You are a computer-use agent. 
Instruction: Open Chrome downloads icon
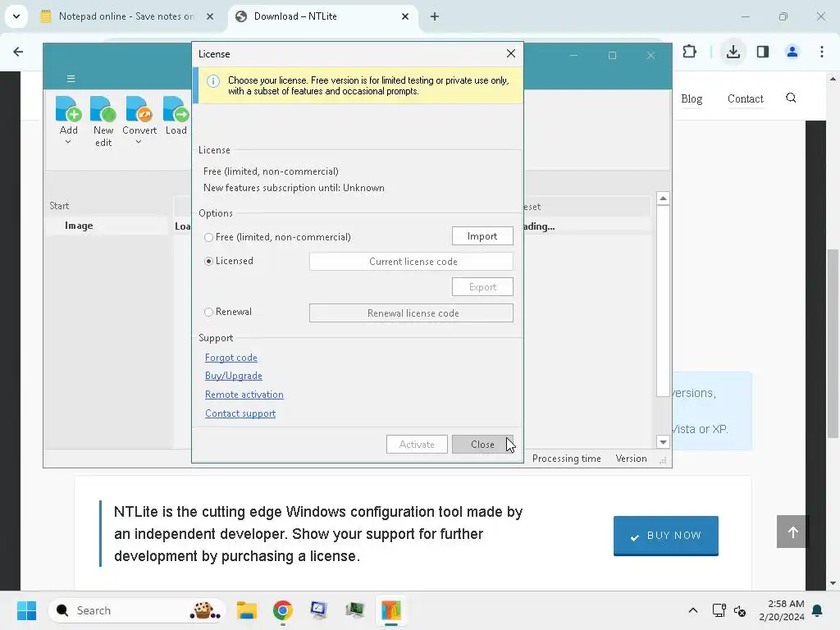[733, 52]
